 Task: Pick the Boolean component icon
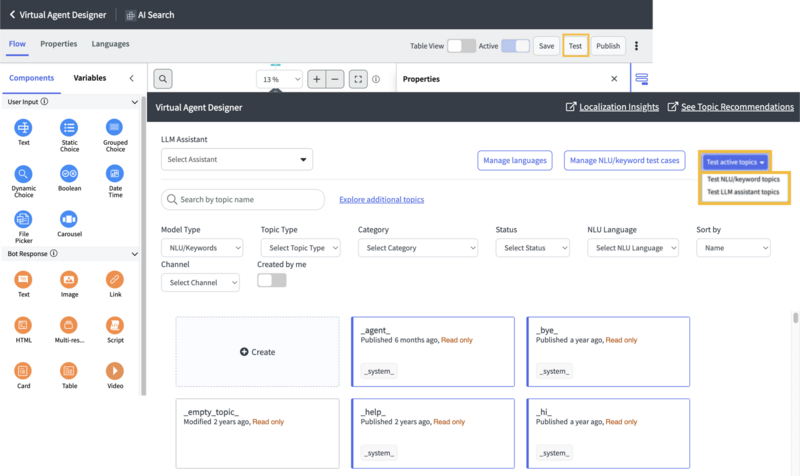tap(69, 173)
